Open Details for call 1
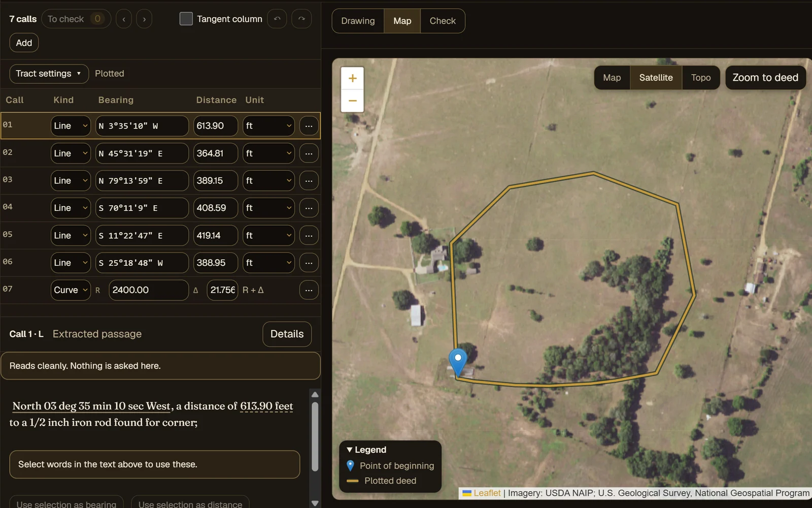The width and height of the screenshot is (812, 508). pyautogui.click(x=287, y=334)
